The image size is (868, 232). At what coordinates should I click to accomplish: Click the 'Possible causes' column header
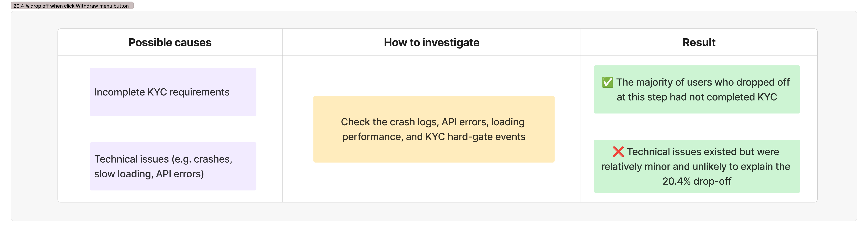170,42
